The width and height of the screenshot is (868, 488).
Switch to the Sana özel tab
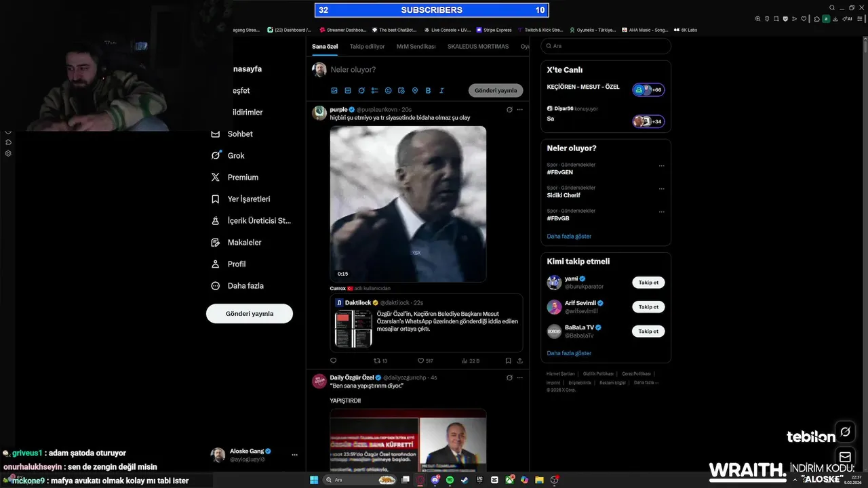325,46
